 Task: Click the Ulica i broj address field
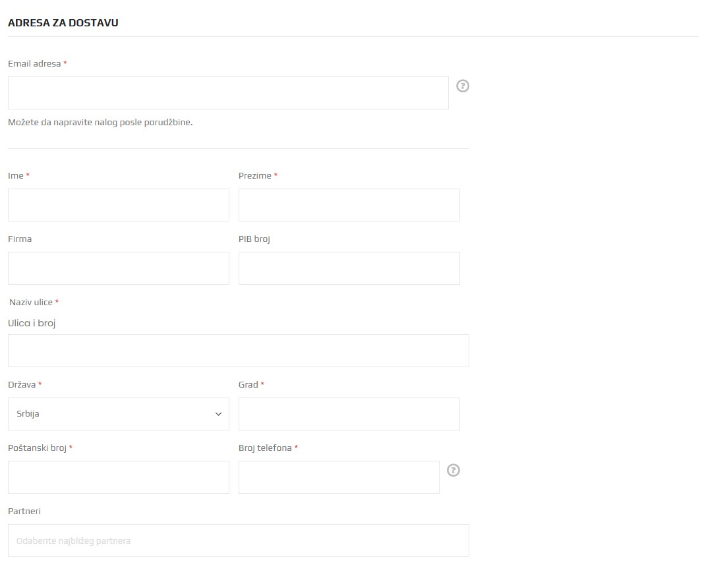pyautogui.click(x=238, y=351)
